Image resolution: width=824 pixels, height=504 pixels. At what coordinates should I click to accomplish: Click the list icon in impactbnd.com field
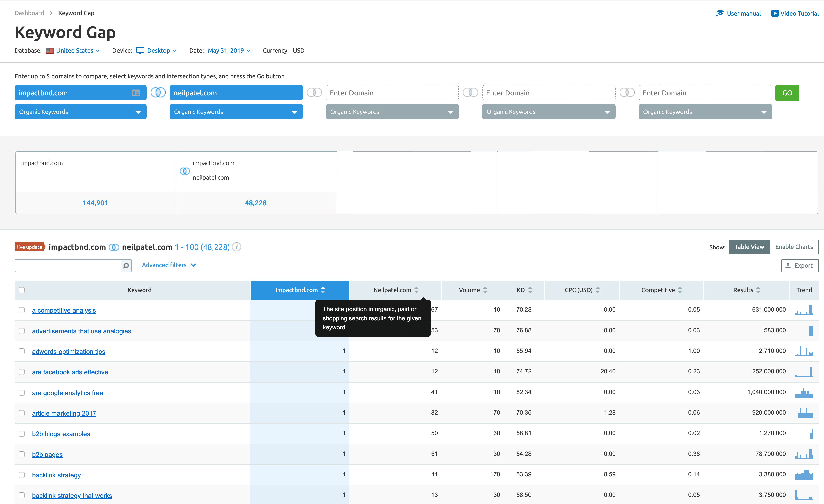136,93
